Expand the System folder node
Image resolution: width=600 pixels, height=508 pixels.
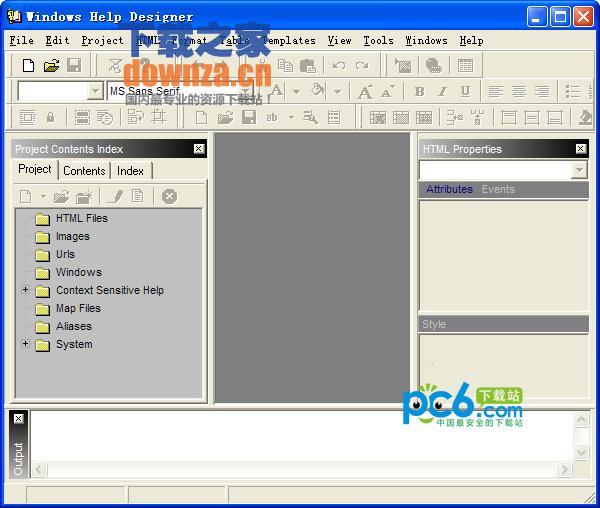coord(25,344)
